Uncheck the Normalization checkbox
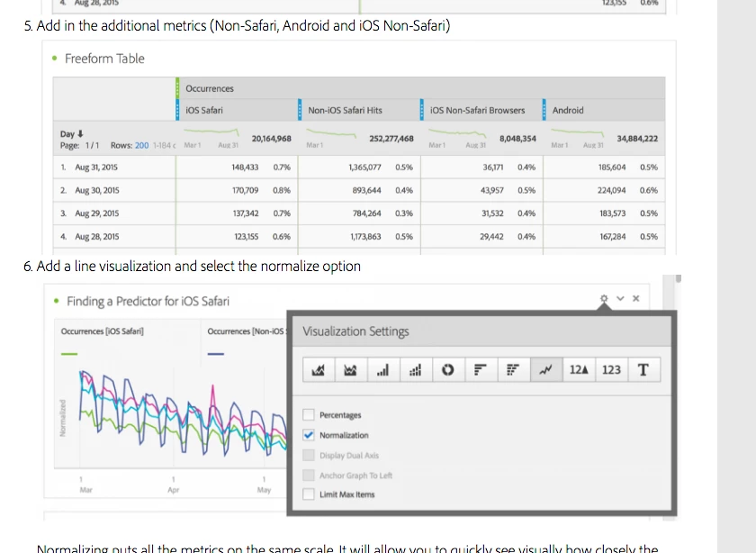The image size is (756, 553). point(309,435)
